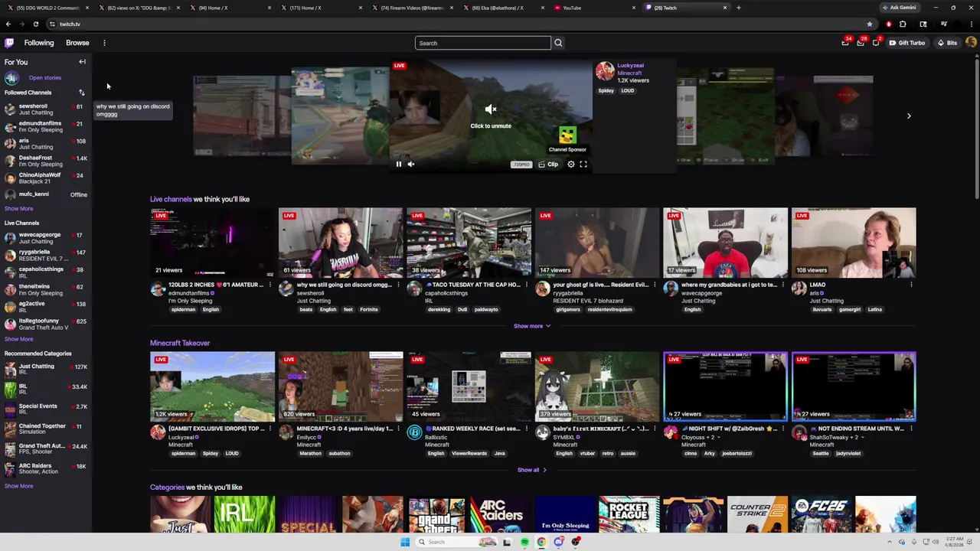Advance carousel with the next arrow
The image size is (980, 551).
click(x=909, y=116)
